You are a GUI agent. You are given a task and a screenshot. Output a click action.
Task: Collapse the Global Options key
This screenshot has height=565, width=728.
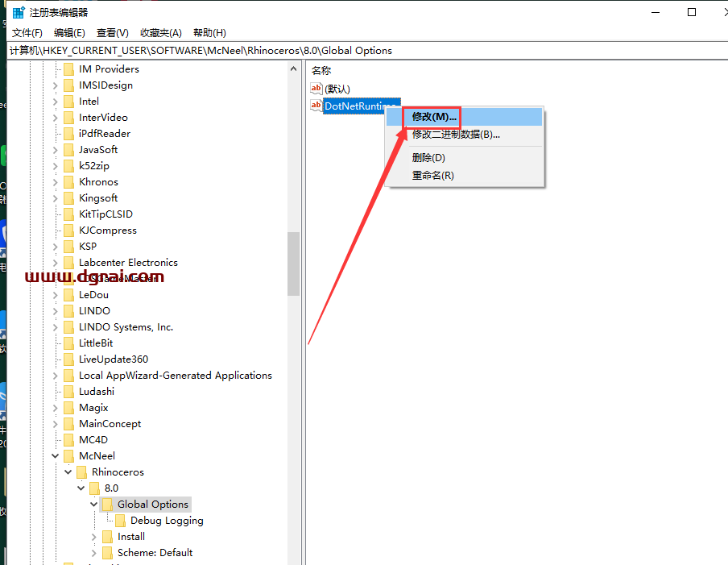click(x=93, y=504)
